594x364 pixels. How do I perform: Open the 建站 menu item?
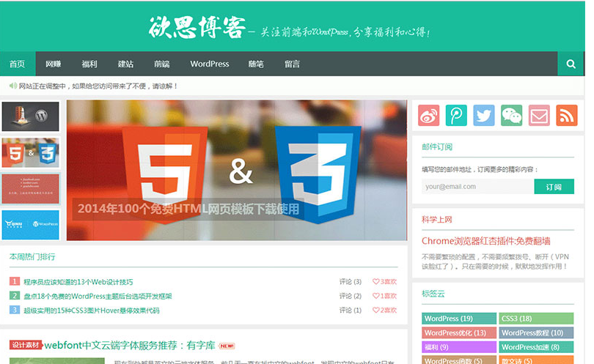coord(125,64)
